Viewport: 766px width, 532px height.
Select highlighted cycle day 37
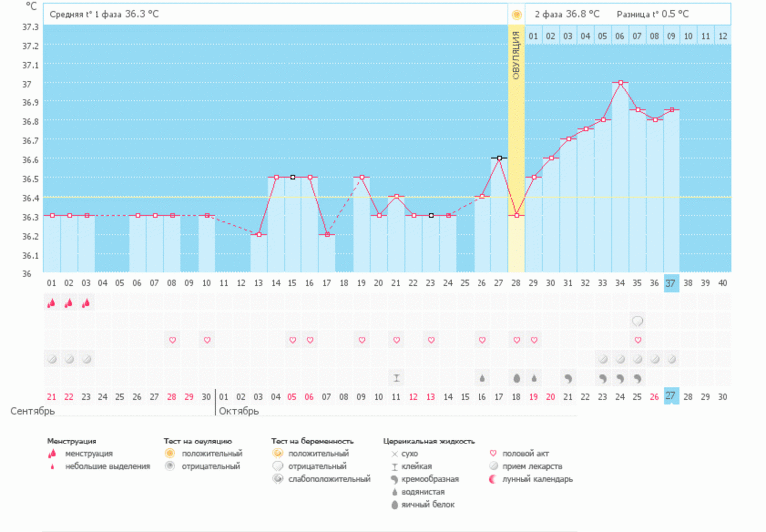pyautogui.click(x=671, y=283)
